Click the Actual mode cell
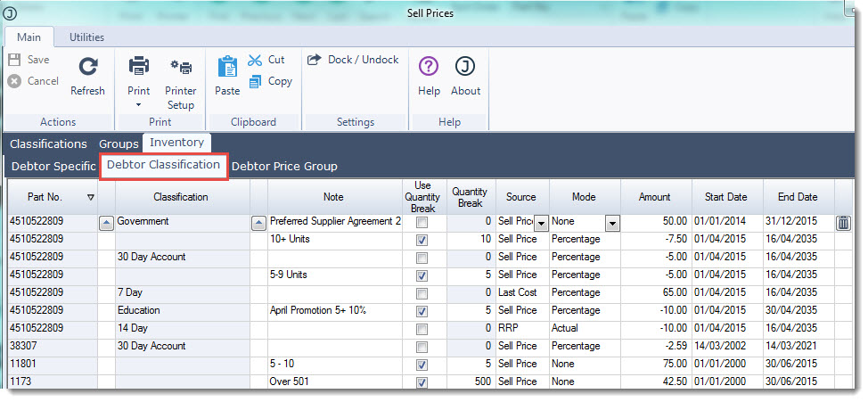This screenshot has height=402, width=868. click(x=585, y=328)
